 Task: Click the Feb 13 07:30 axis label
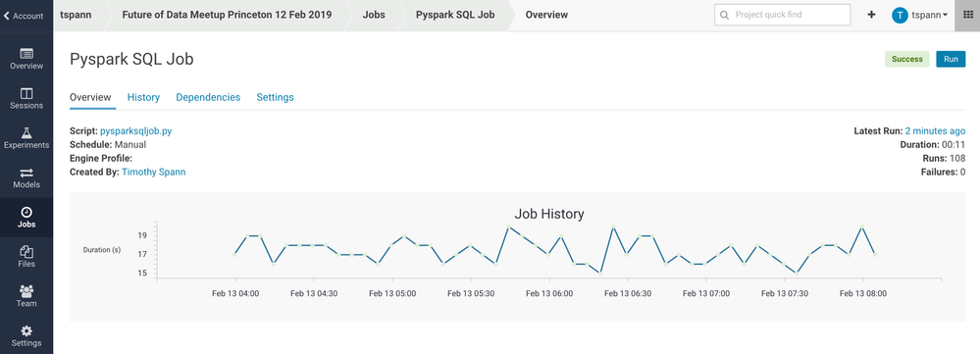point(785,293)
